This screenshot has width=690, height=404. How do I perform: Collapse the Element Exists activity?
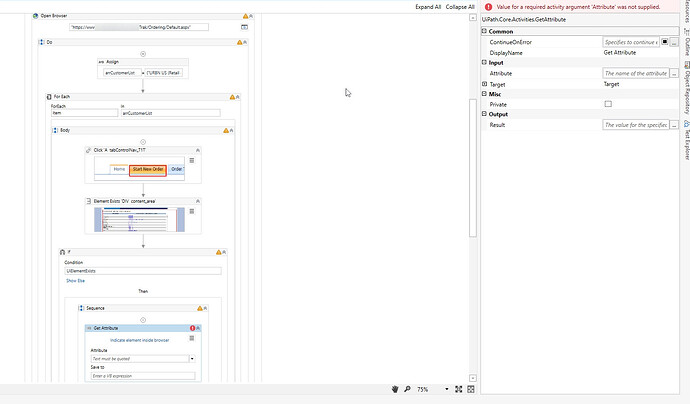point(198,201)
